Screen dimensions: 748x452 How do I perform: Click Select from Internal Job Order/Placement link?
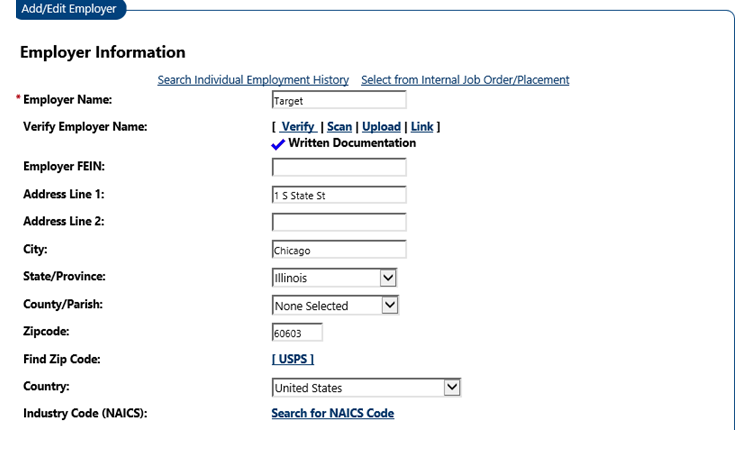(x=465, y=80)
